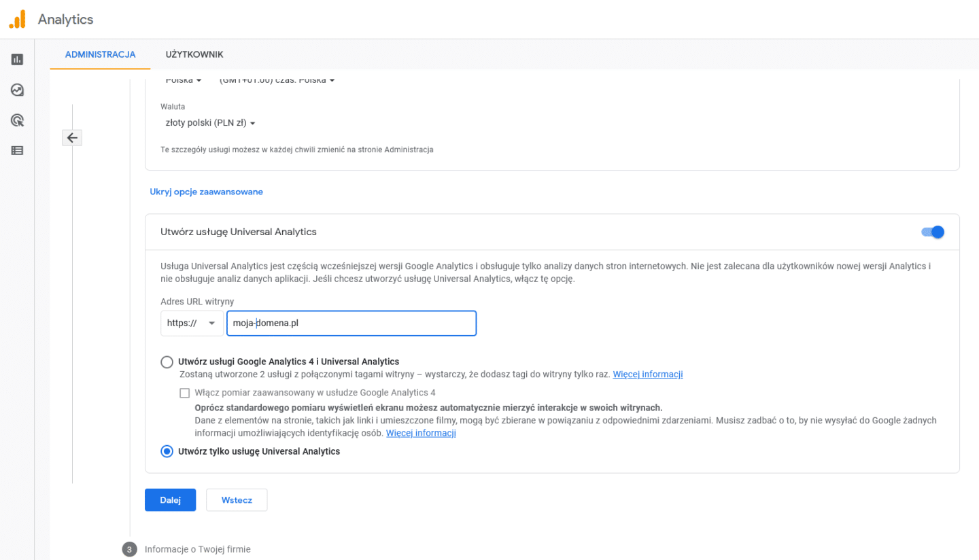
Task: Open the Polska country dropdown
Action: 182,80
